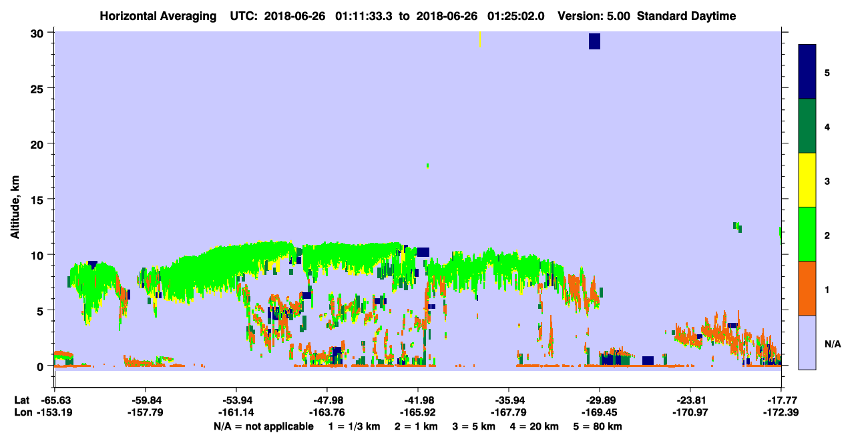Click latitude value -47.98

[x=327, y=400]
